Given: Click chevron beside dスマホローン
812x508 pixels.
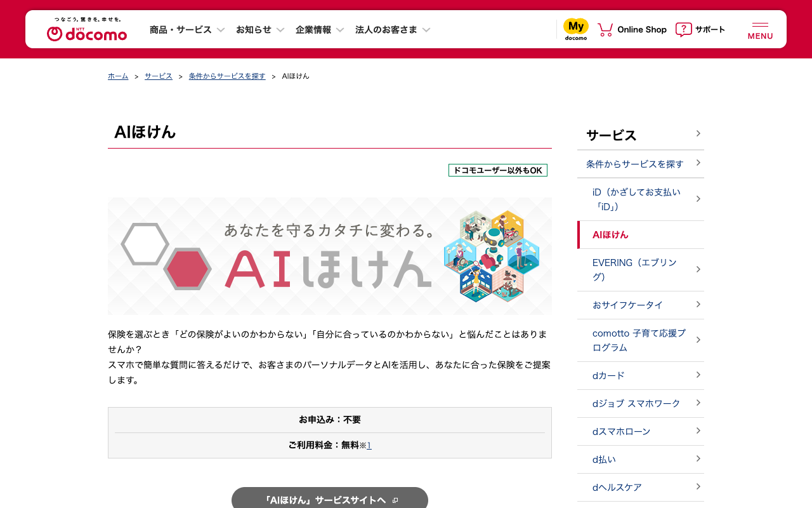Looking at the screenshot, I should pos(698,431).
